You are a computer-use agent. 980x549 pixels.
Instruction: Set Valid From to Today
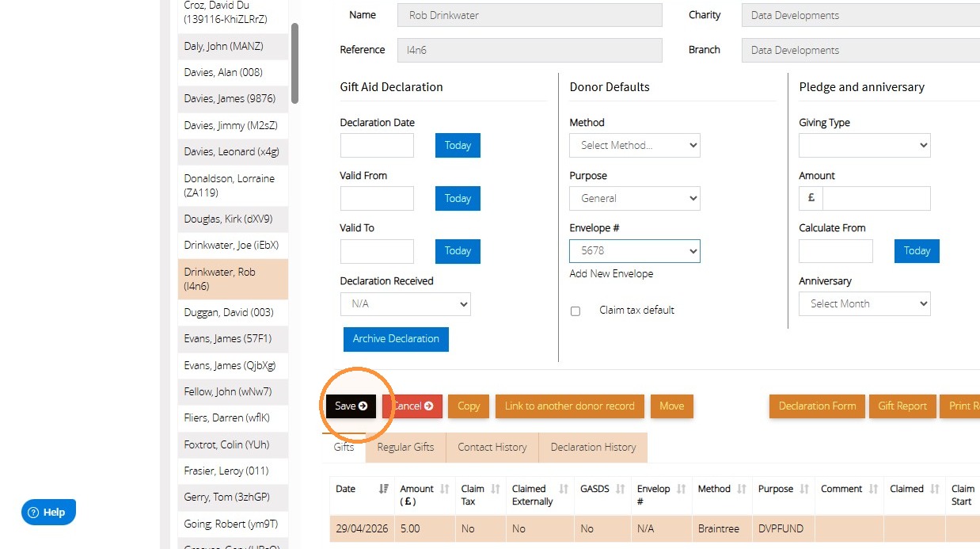pos(458,198)
